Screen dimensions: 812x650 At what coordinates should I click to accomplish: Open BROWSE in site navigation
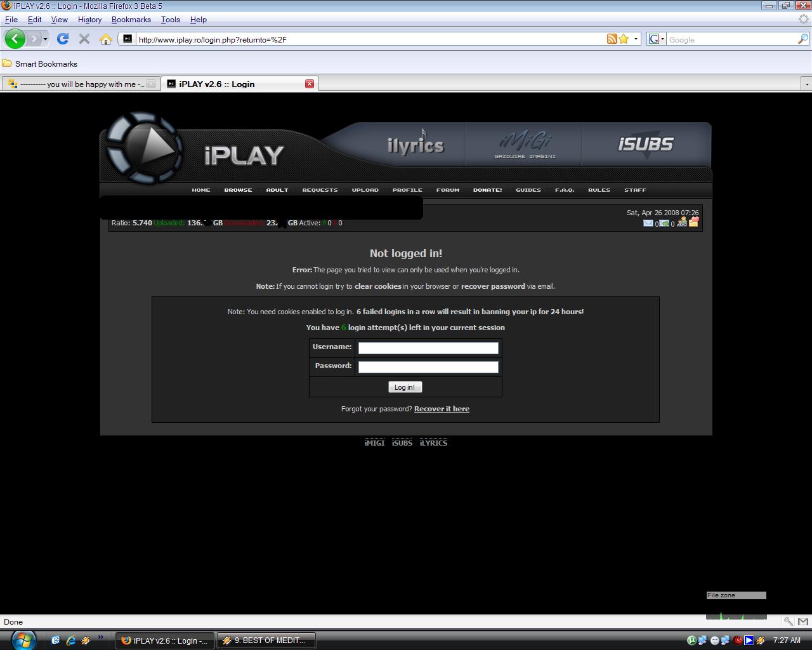[x=238, y=190]
